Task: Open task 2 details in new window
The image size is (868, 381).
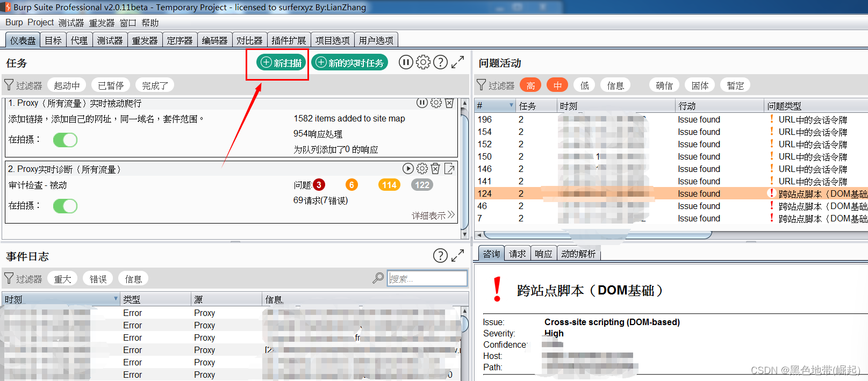Action: coord(449,169)
